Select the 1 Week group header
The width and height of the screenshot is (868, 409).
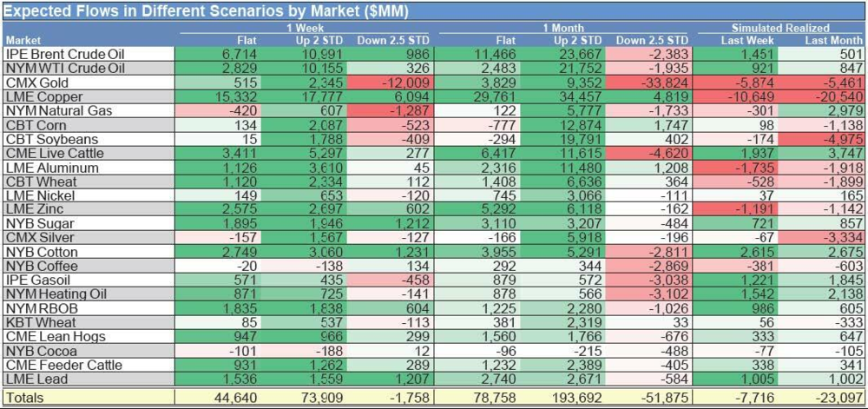(x=306, y=28)
